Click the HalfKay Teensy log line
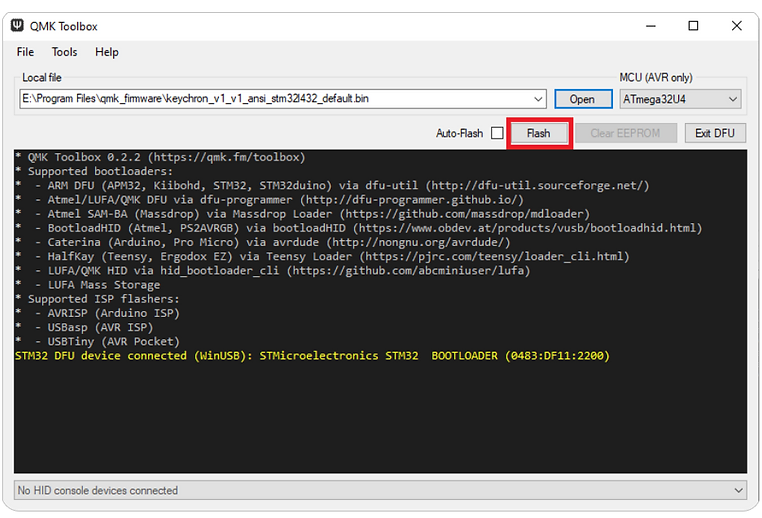 [x=322, y=256]
